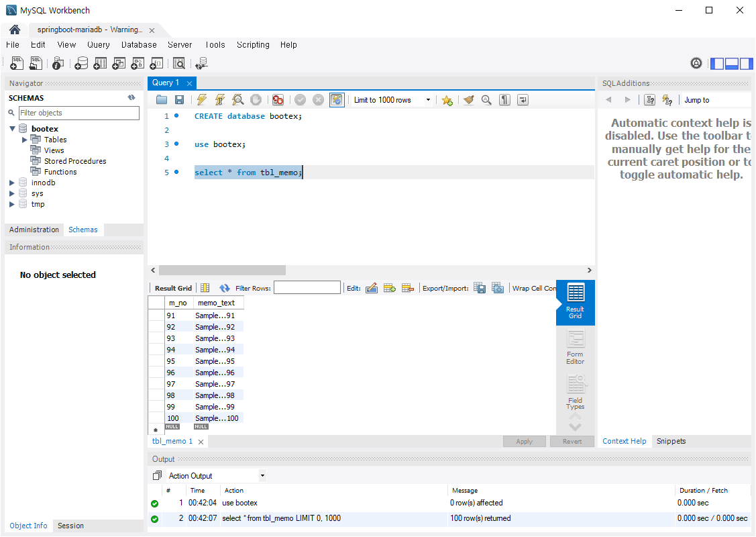756x537 pixels.
Task: Switch to the Administration tab
Action: (x=34, y=230)
